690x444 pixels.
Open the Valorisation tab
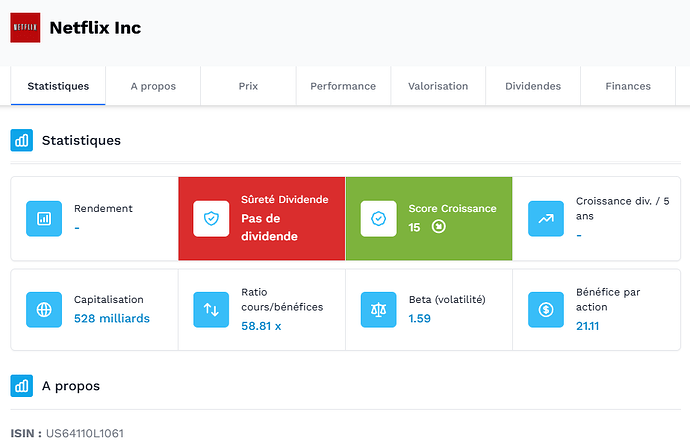coord(438,86)
